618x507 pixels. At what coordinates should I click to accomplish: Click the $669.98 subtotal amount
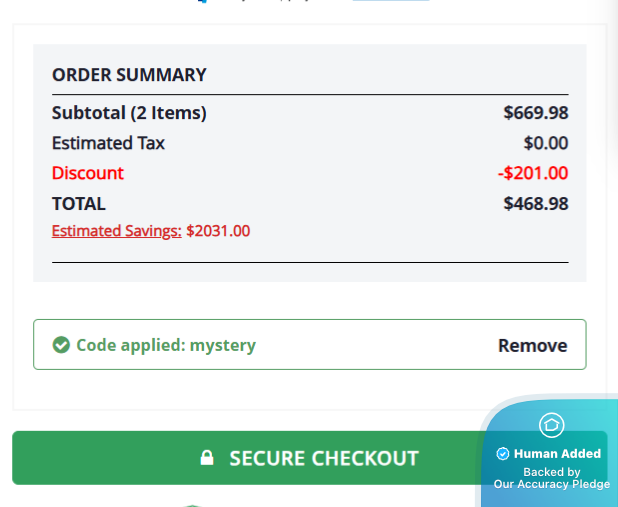[x=535, y=113]
